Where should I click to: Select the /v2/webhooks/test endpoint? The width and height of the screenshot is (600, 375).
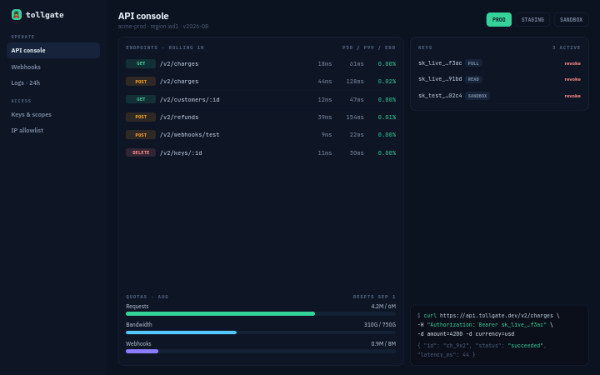point(261,135)
